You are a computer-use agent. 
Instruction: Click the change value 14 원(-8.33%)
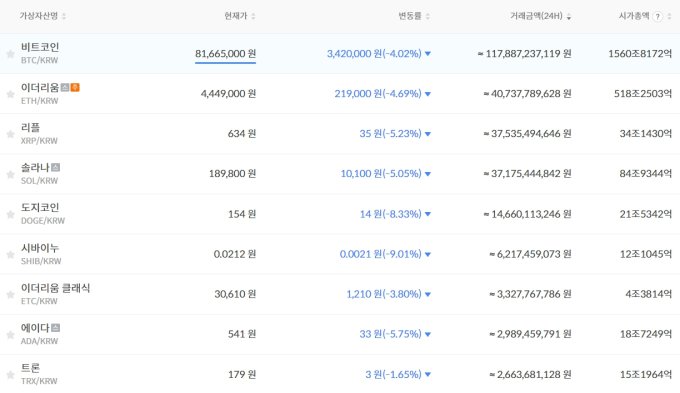[390, 214]
